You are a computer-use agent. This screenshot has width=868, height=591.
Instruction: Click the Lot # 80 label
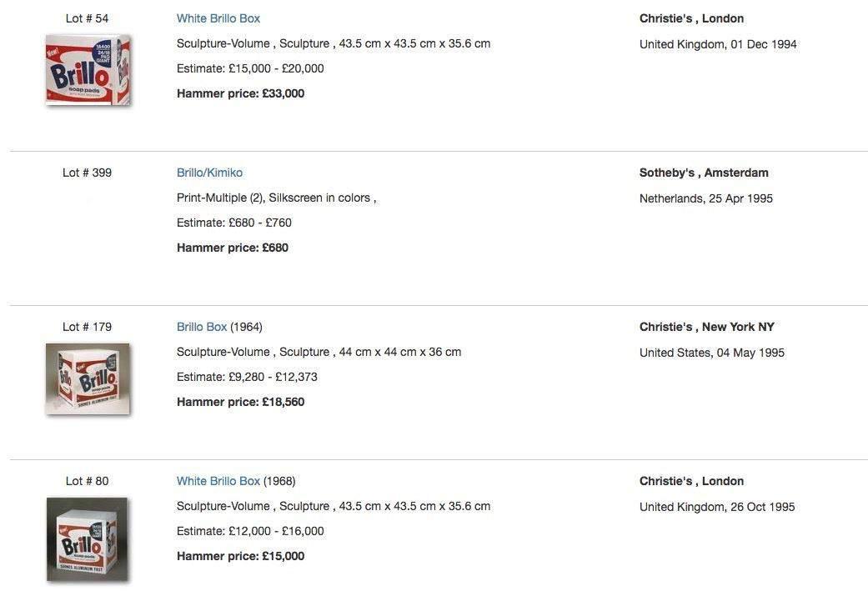point(87,481)
